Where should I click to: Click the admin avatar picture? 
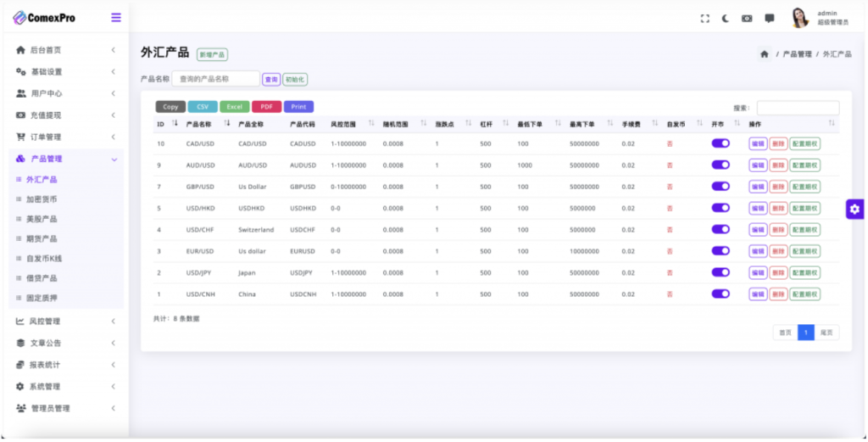click(x=798, y=18)
